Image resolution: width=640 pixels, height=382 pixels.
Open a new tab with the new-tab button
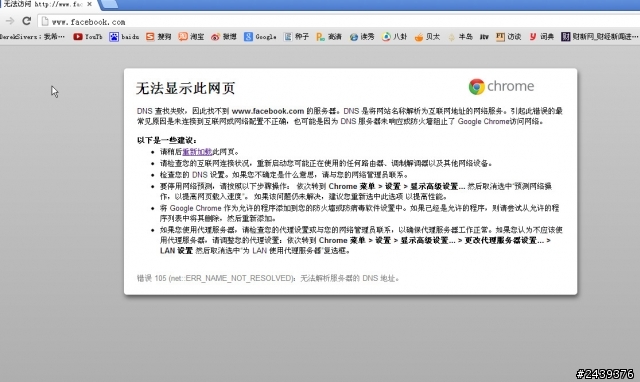click(x=109, y=4)
